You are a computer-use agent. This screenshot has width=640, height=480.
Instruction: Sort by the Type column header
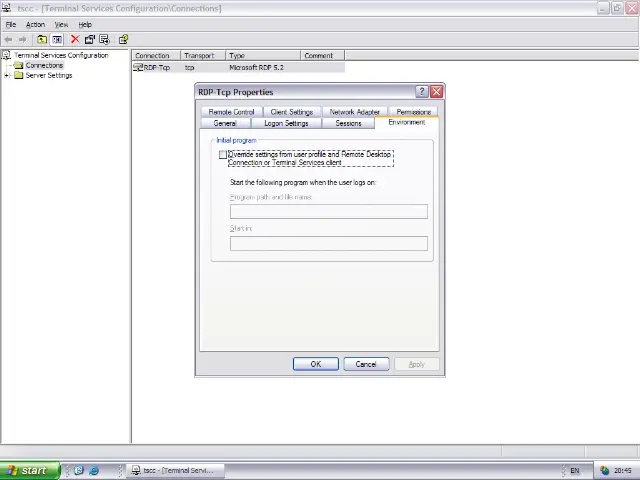(263, 56)
